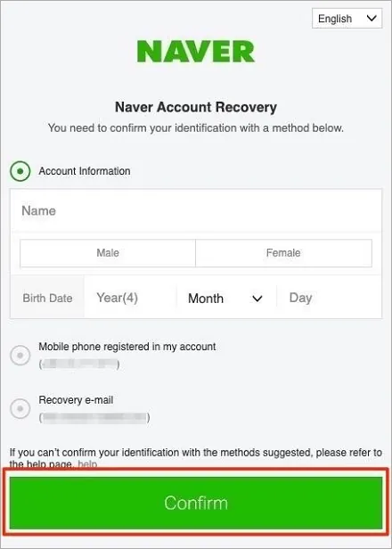
Task: Select the mobile phone verification radio button
Action: 20,355
